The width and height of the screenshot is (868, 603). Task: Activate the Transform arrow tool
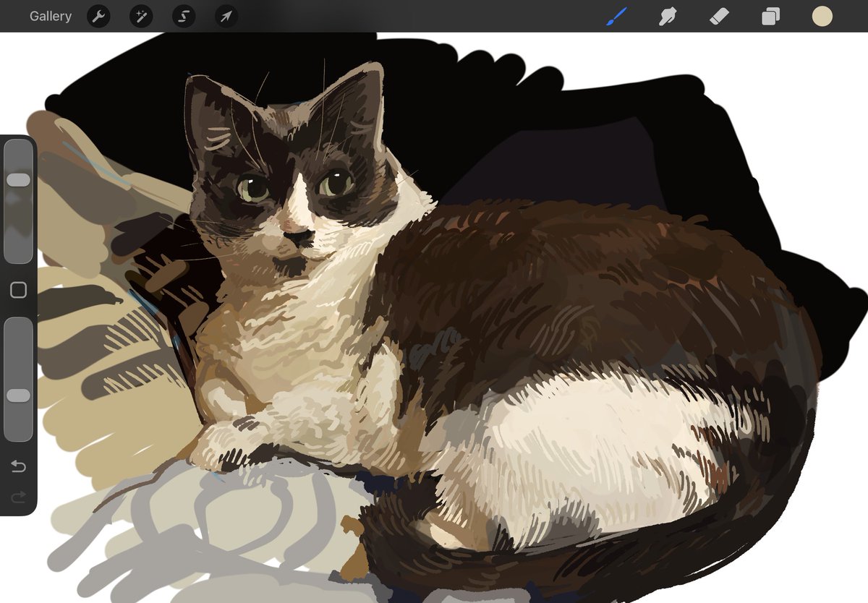(x=226, y=16)
